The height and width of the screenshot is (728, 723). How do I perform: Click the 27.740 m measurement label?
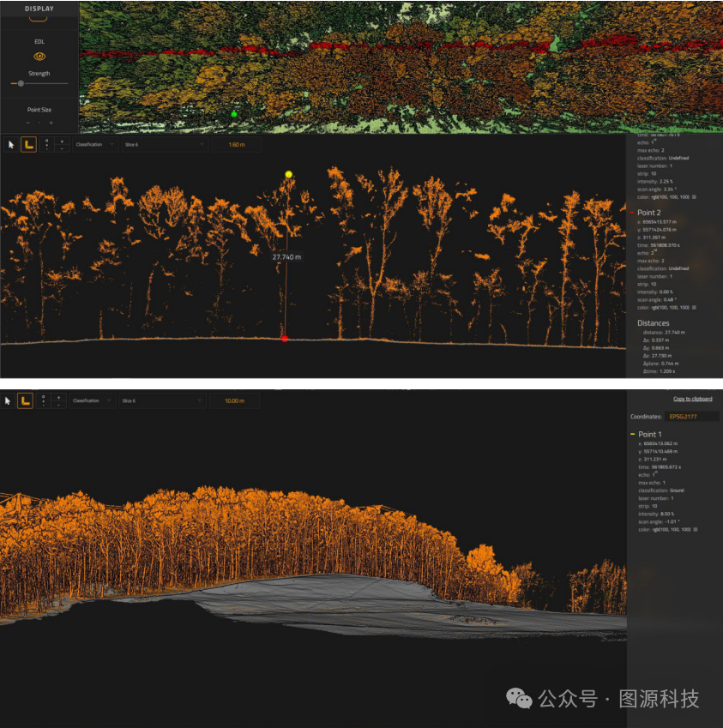tap(286, 256)
